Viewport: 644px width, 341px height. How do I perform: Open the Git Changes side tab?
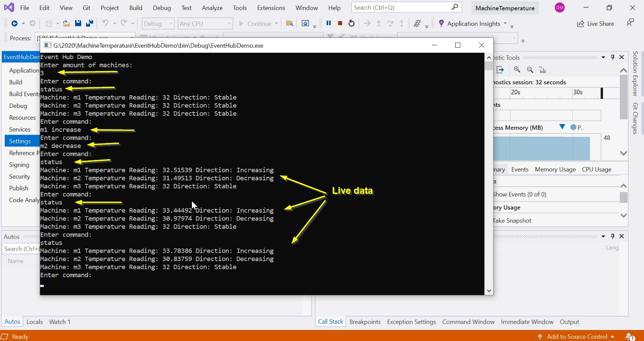[635, 119]
